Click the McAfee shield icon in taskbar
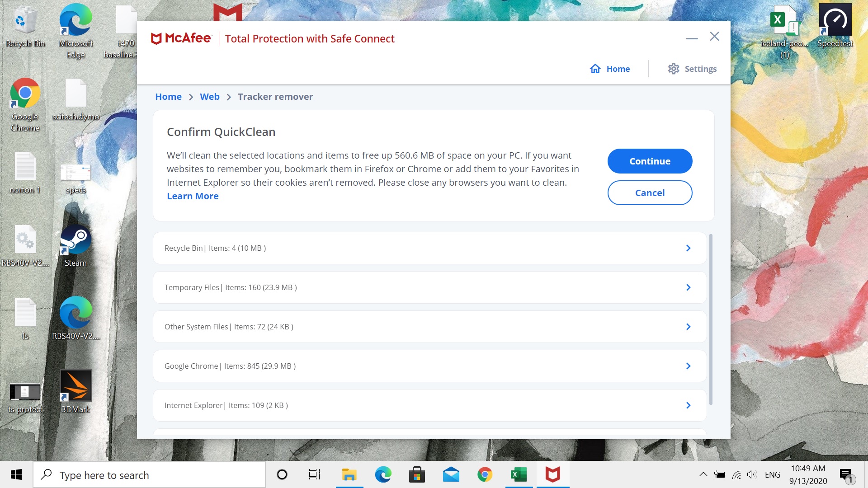The width and height of the screenshot is (868, 488). pyautogui.click(x=552, y=474)
